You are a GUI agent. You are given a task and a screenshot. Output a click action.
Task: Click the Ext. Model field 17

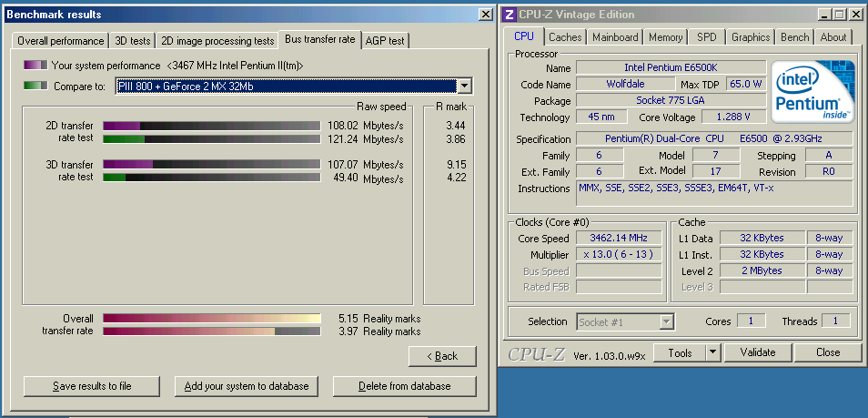point(716,170)
